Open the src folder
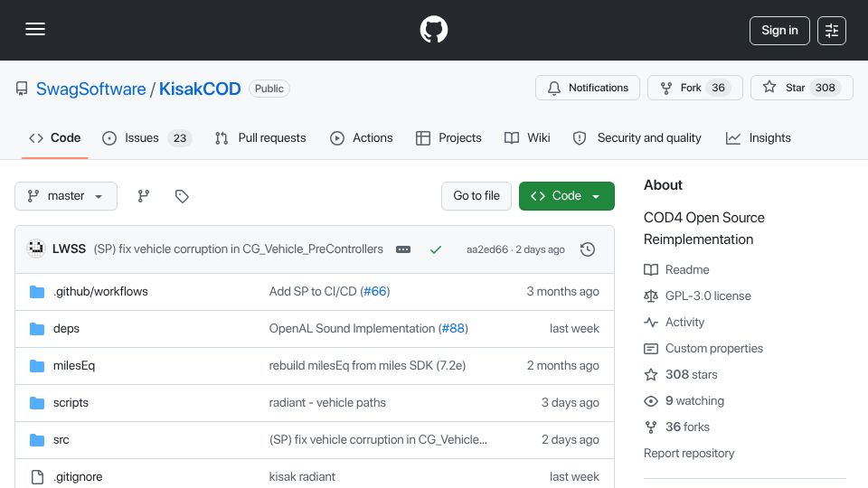The height and width of the screenshot is (488, 868). tap(61, 440)
